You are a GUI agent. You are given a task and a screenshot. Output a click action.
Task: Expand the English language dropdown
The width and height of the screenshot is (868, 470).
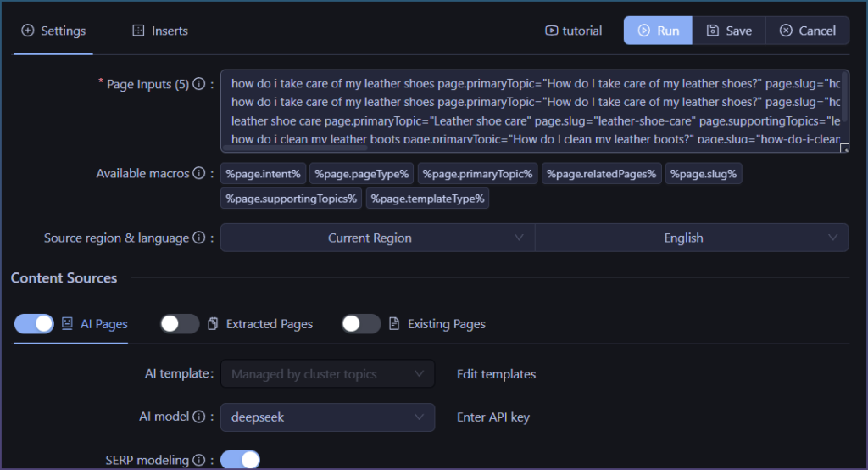click(691, 238)
